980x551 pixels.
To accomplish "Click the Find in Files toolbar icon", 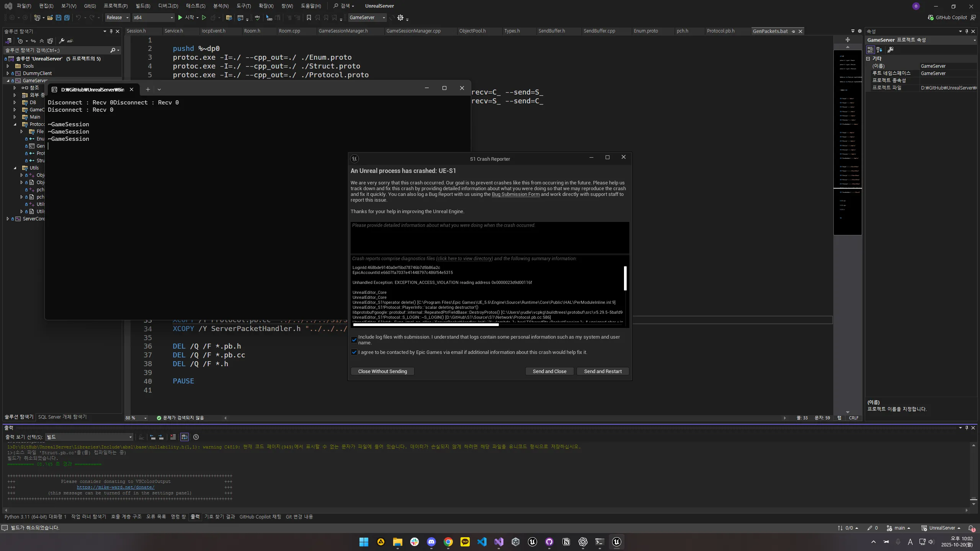I will coord(229,18).
